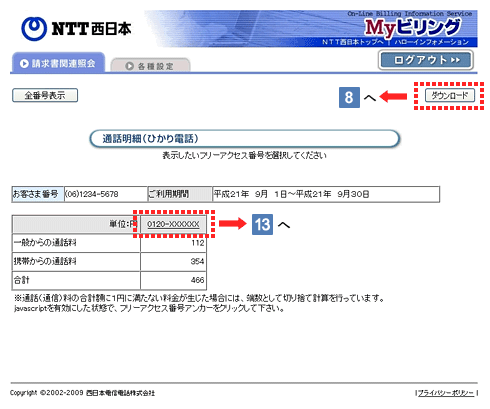Screen dimensions: 490x409
Task: Click the お客さま番号 value field
Action: (x=106, y=194)
